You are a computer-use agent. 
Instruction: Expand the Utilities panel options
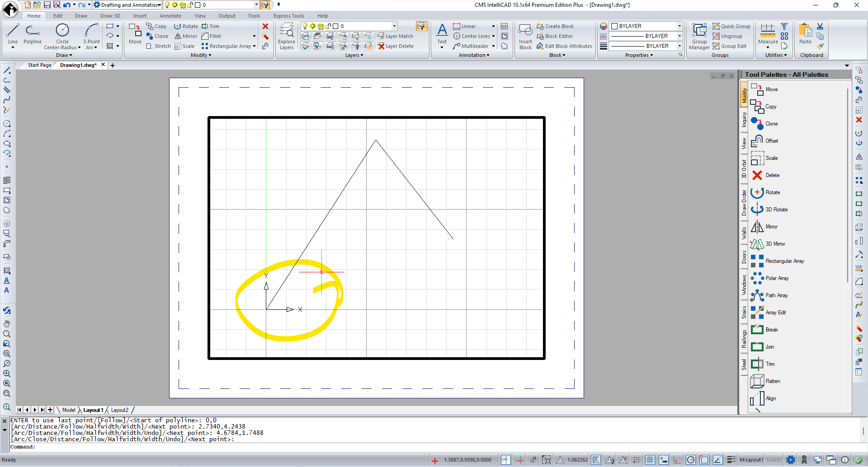pos(776,55)
